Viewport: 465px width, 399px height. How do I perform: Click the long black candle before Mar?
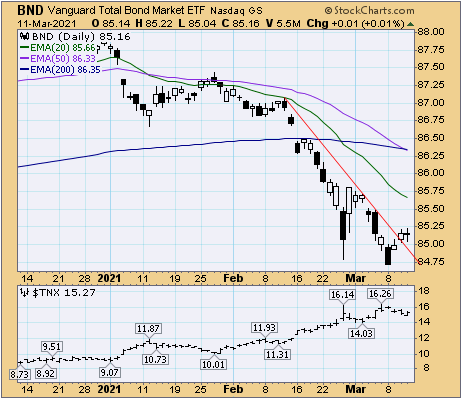(x=343, y=225)
